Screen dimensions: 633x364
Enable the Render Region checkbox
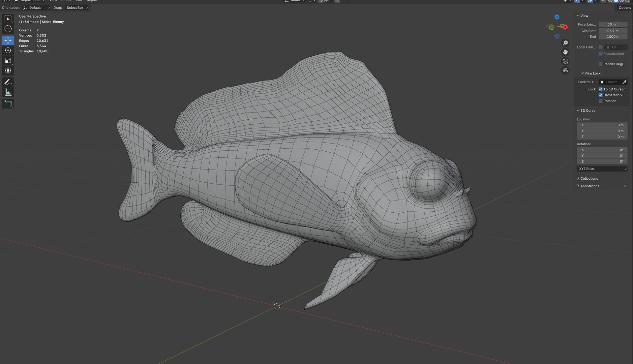coord(601,64)
